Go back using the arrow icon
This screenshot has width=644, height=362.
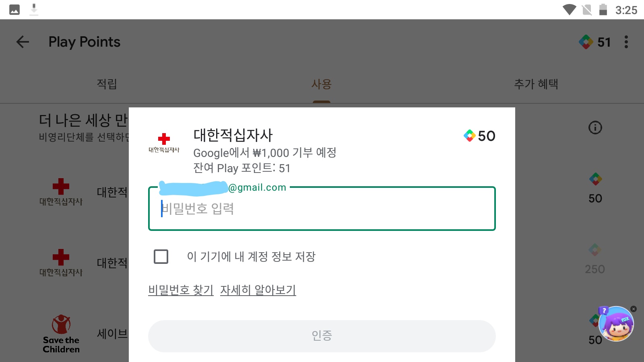(23, 42)
